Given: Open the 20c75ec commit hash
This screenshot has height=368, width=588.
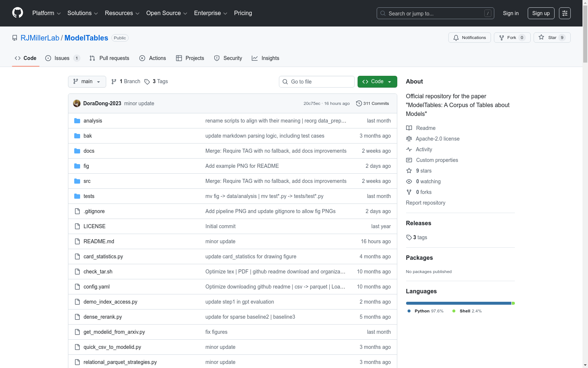Looking at the screenshot, I should [x=312, y=103].
